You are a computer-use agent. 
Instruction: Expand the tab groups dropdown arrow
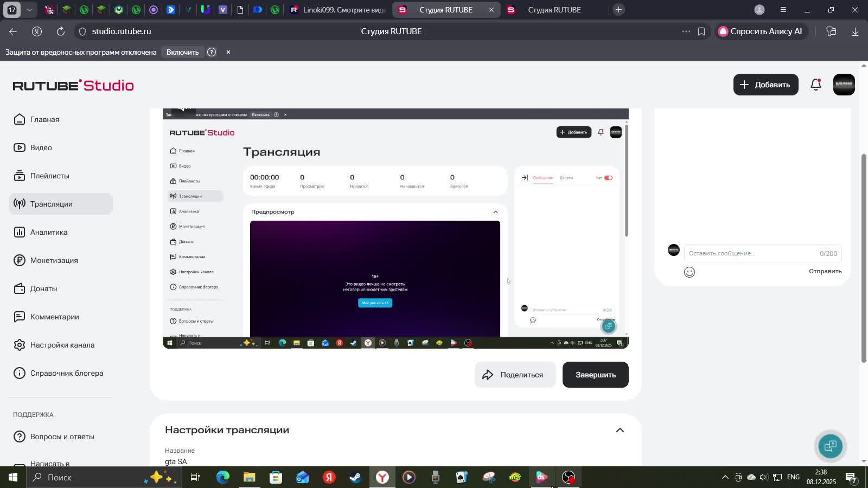pyautogui.click(x=29, y=10)
